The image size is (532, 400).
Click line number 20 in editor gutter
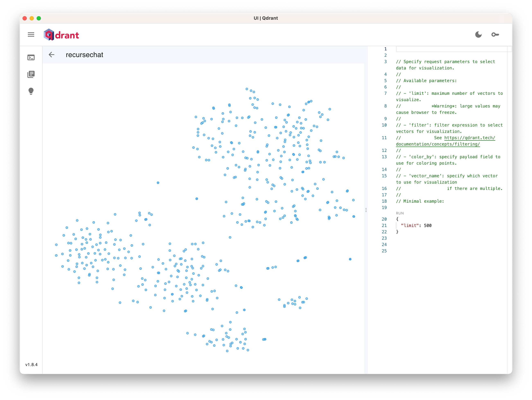[x=384, y=219]
